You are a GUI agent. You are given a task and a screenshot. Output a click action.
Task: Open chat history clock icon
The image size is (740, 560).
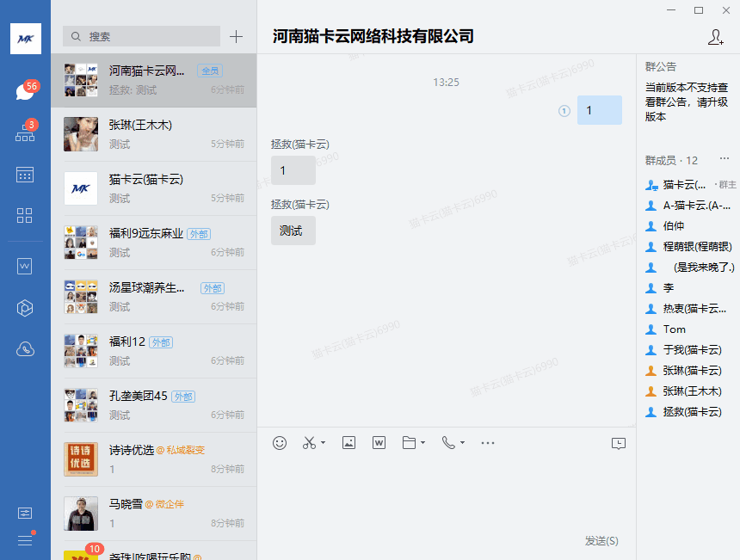(618, 444)
